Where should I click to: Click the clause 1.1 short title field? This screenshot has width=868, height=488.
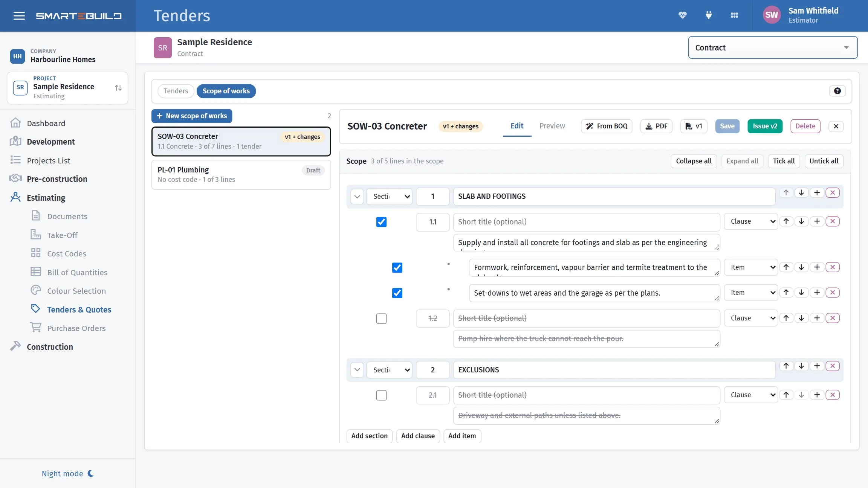[587, 222]
